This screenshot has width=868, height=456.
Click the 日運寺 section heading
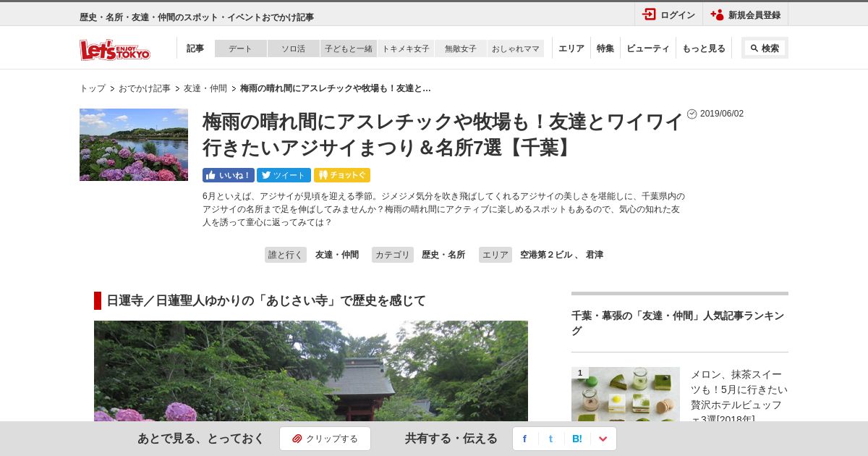coord(266,300)
